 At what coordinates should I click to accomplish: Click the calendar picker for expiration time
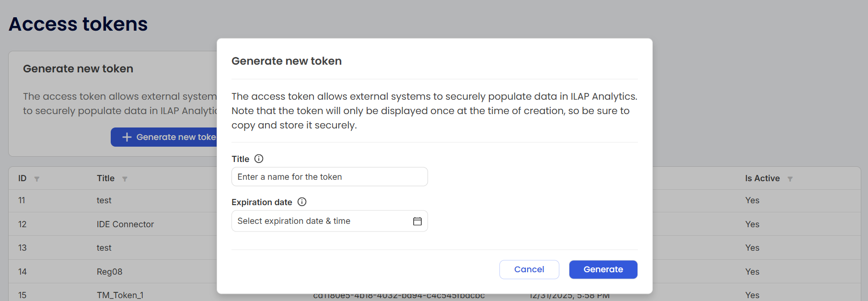click(417, 221)
